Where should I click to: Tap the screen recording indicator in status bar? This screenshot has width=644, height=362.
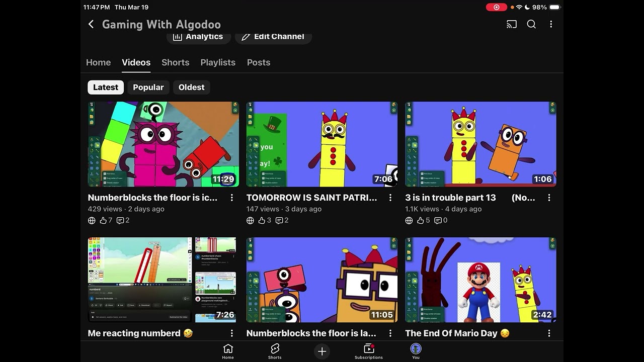tap(497, 7)
